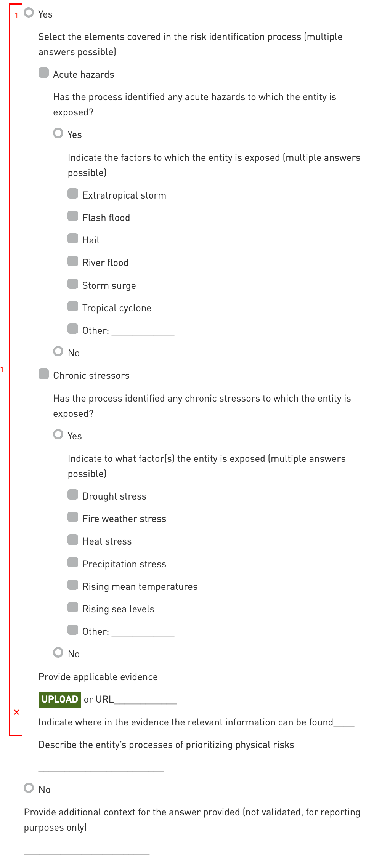
Task: Tick the Storm surge checkbox
Action: (73, 284)
